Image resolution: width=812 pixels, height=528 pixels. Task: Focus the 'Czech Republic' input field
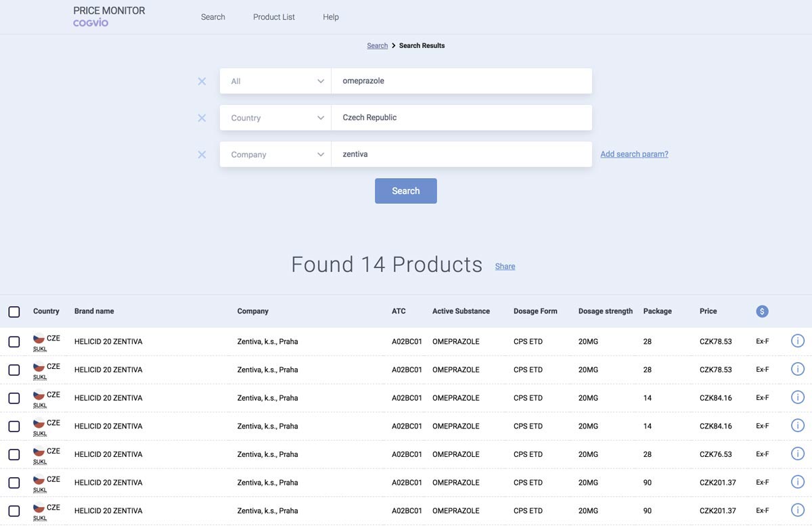pyautogui.click(x=461, y=118)
